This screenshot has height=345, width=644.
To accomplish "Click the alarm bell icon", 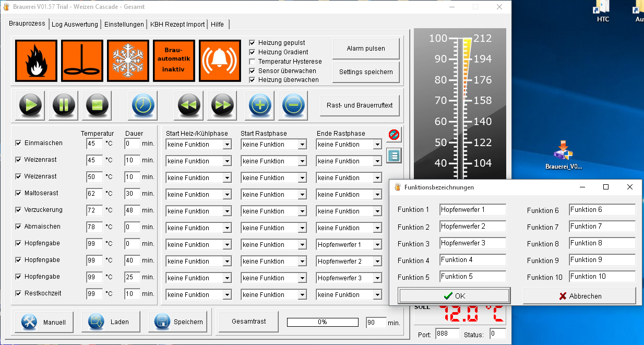I will point(220,61).
